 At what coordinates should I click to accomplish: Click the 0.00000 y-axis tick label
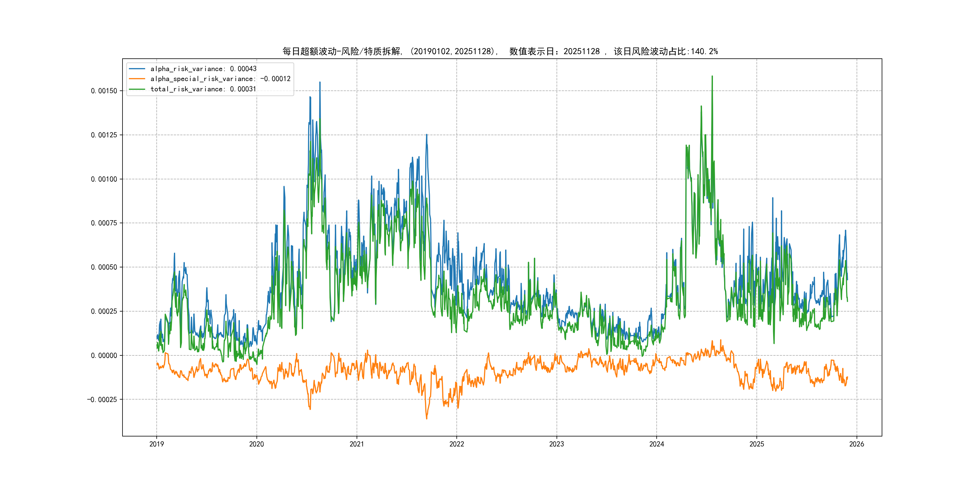[104, 355]
